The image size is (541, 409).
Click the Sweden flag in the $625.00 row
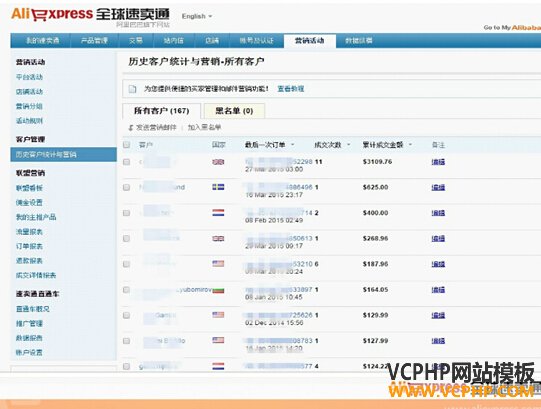[218, 187]
